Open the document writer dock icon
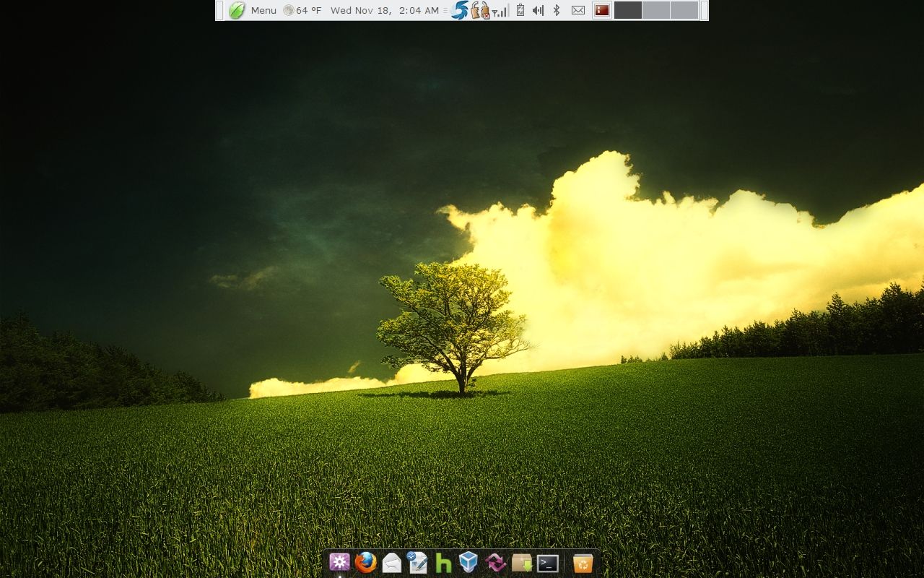 click(417, 562)
